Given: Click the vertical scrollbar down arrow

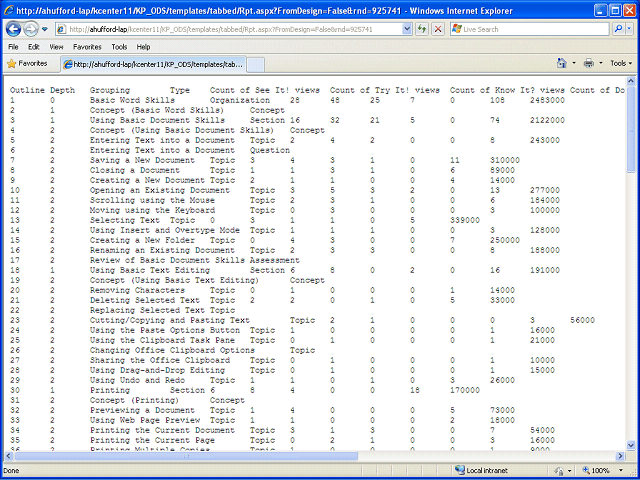Looking at the screenshot, I should point(631,445).
